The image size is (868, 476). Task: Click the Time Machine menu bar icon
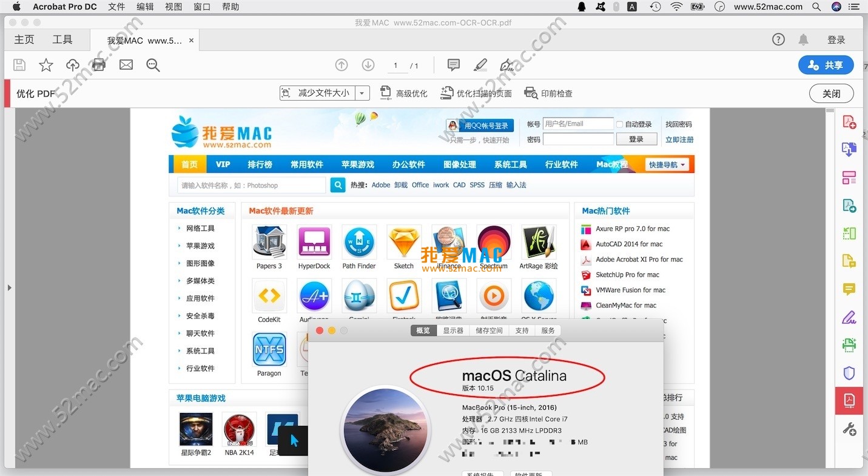655,7
